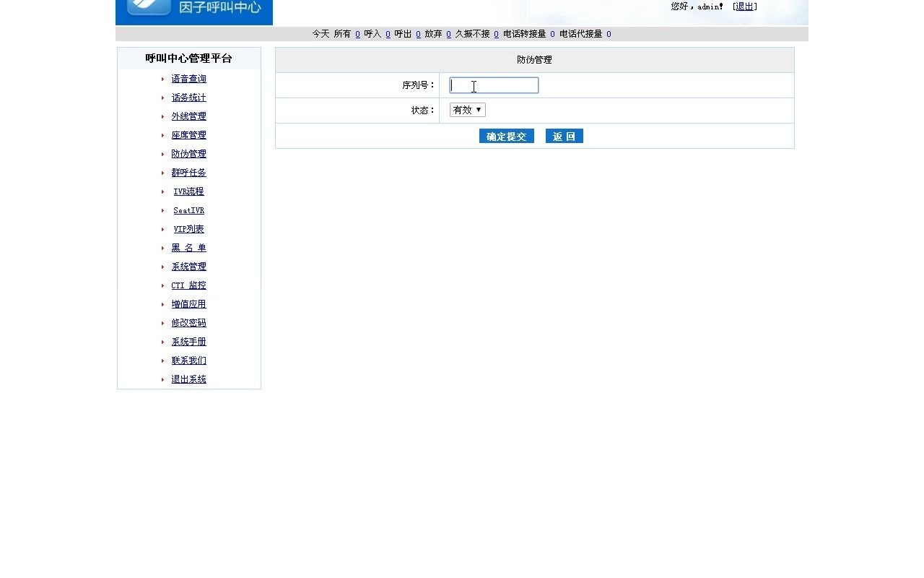Open the VIP列表 menu entry
Screen dimensions: 924x578
188,229
